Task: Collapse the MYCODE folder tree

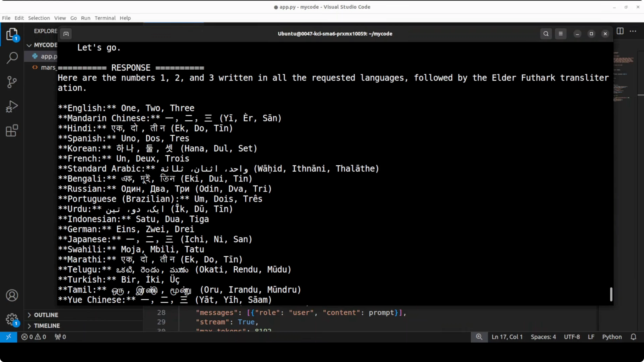Action: [29, 45]
